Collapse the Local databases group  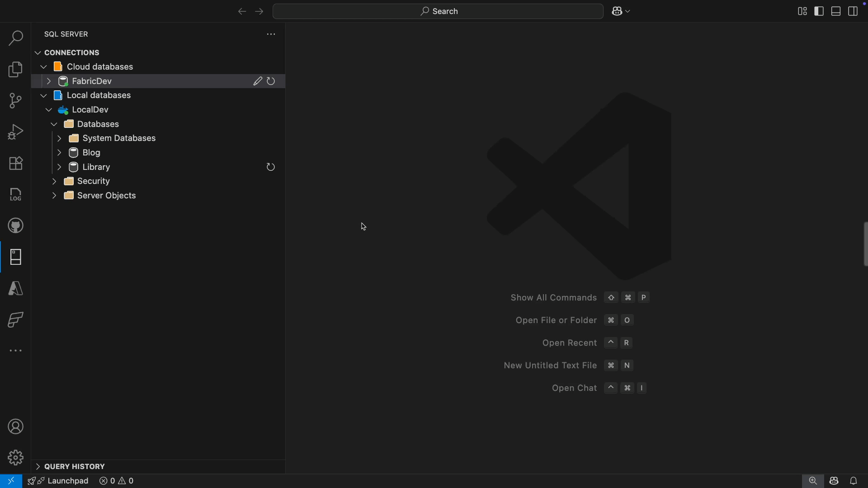[x=43, y=95]
